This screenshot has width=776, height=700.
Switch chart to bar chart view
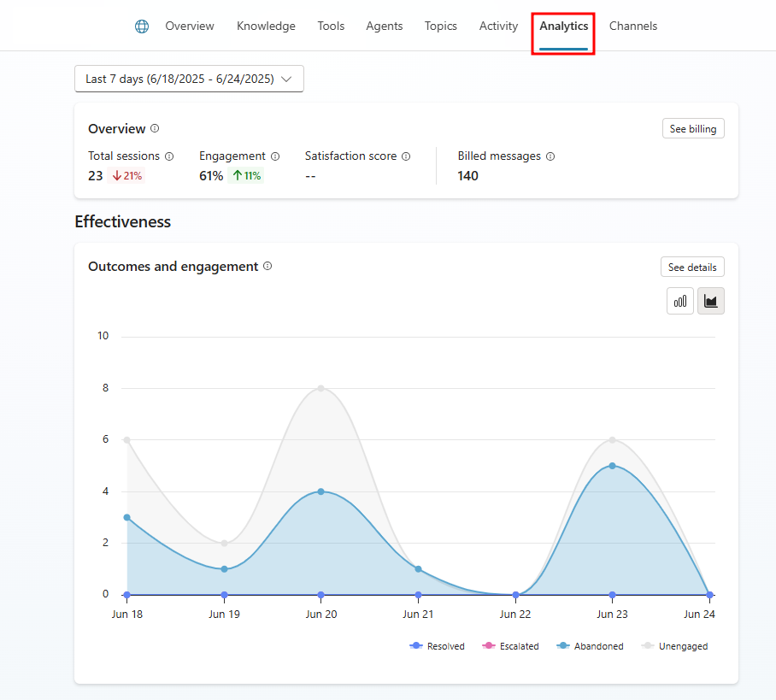click(x=680, y=301)
